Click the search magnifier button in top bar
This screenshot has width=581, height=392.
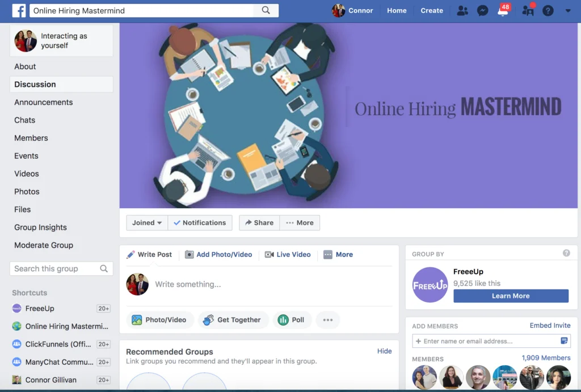pos(266,10)
